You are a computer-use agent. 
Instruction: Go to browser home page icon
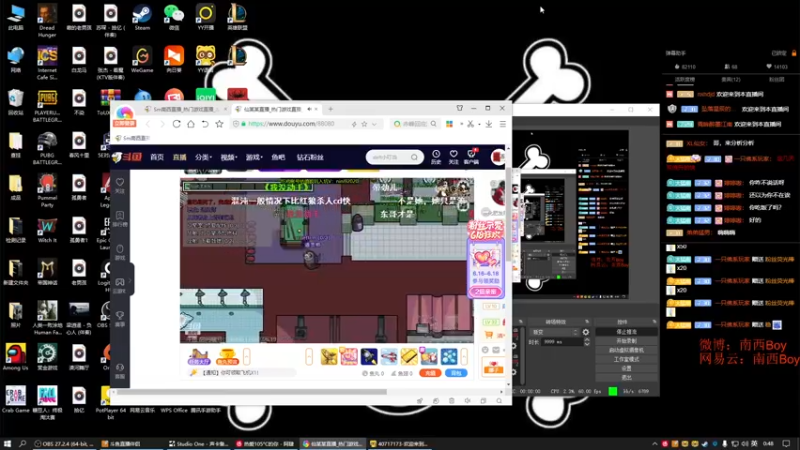[x=191, y=124]
